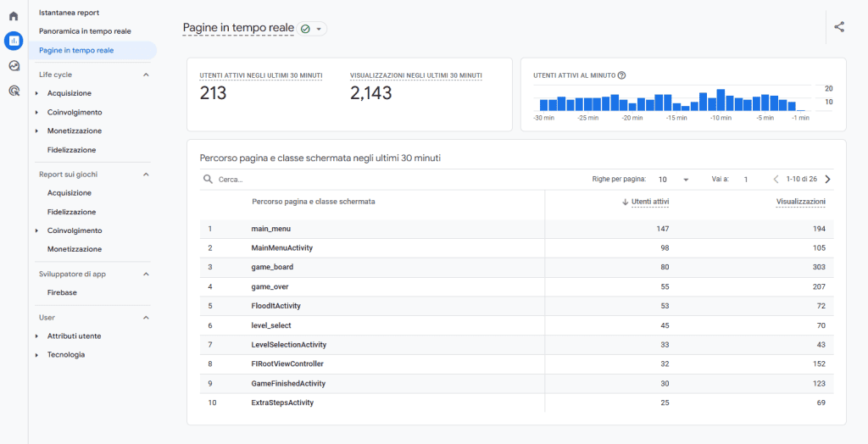Click the tallest bar near -10 min in chart
The height and width of the screenshot is (444, 868).
[721, 100]
